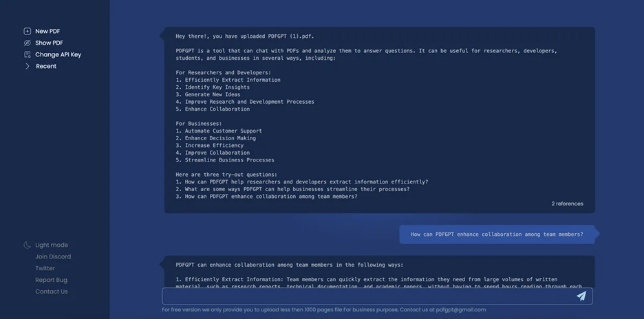The height and width of the screenshot is (319, 644).
Task: Click '5. Streamline Business Processes' line
Action: point(225,160)
